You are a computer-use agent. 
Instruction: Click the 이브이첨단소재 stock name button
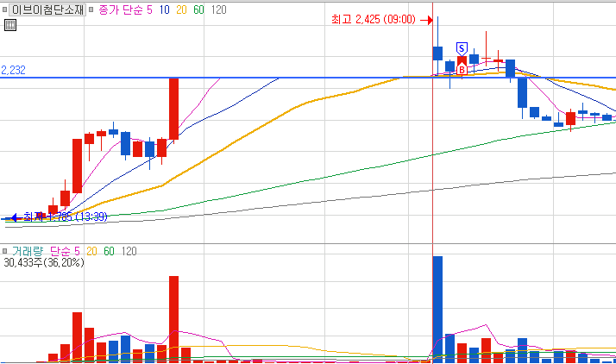coord(47,9)
